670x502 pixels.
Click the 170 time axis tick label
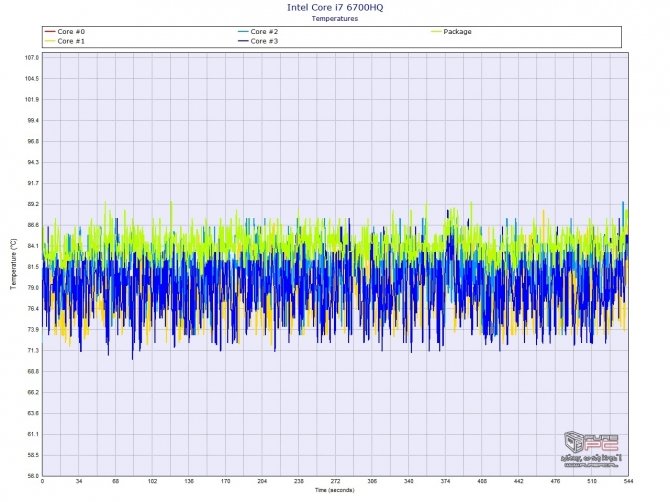point(226,481)
